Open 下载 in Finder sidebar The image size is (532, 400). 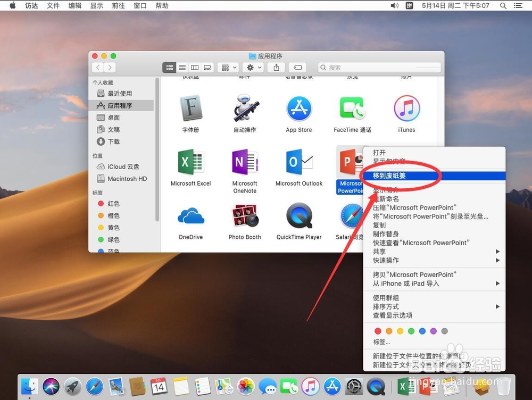coord(121,141)
